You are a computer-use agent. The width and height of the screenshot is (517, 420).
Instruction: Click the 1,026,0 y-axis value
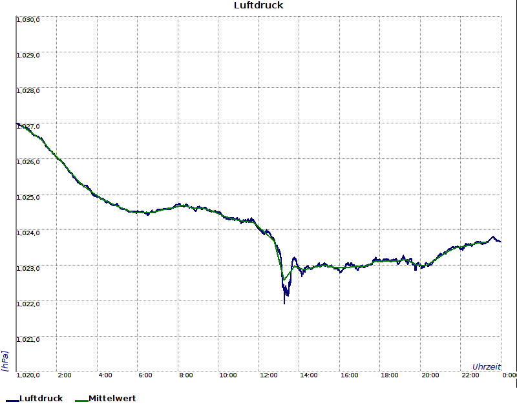tap(28, 162)
